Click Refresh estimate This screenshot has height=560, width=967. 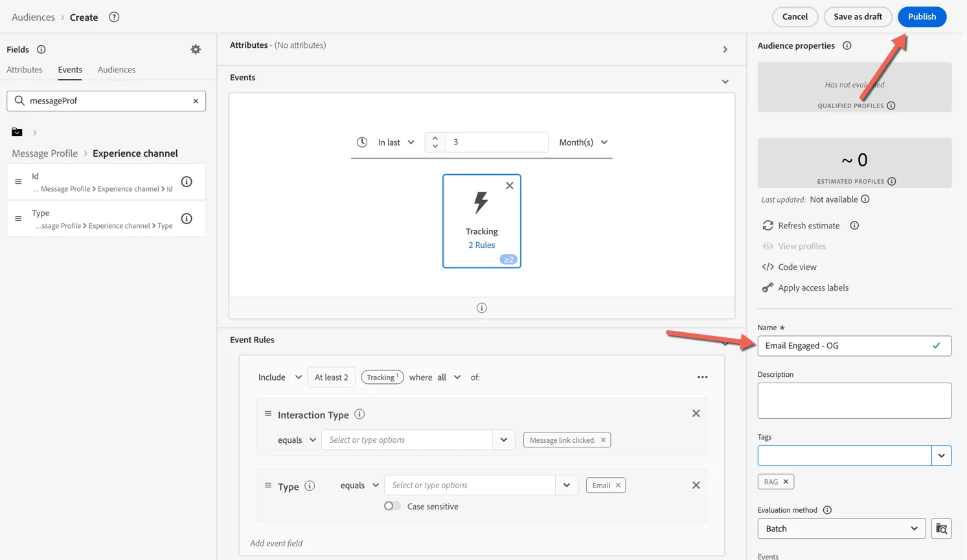tap(802, 225)
